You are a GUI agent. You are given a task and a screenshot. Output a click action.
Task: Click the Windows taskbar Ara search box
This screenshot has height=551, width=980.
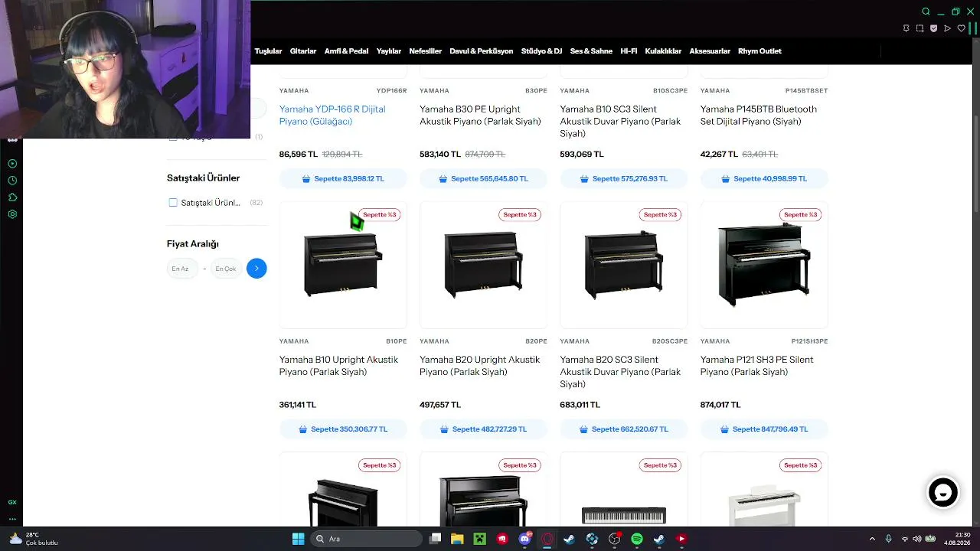click(367, 539)
